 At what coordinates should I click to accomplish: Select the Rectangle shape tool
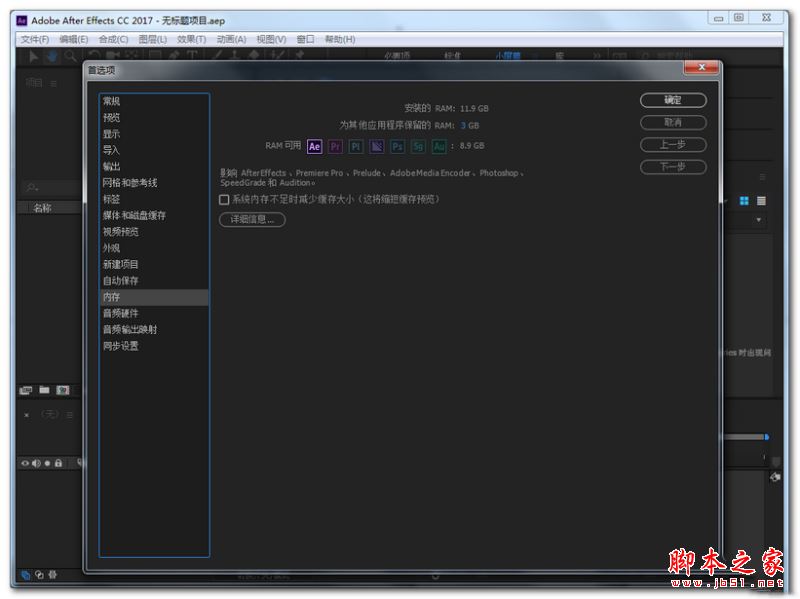tap(155, 56)
